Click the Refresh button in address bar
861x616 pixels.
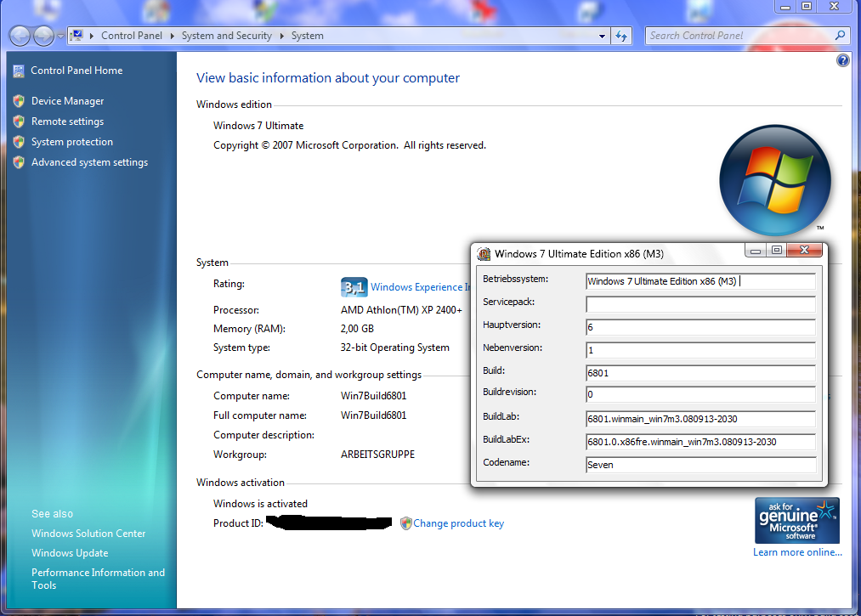coord(621,37)
